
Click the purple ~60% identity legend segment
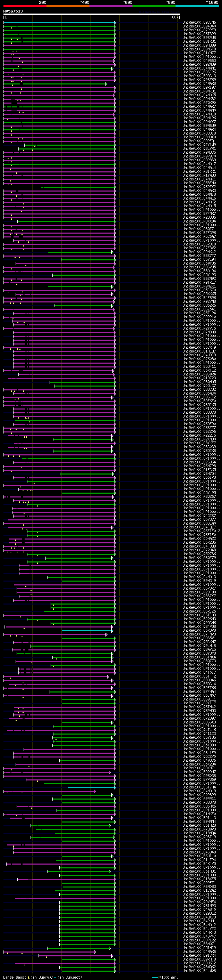pyautogui.click(x=111, y=6)
